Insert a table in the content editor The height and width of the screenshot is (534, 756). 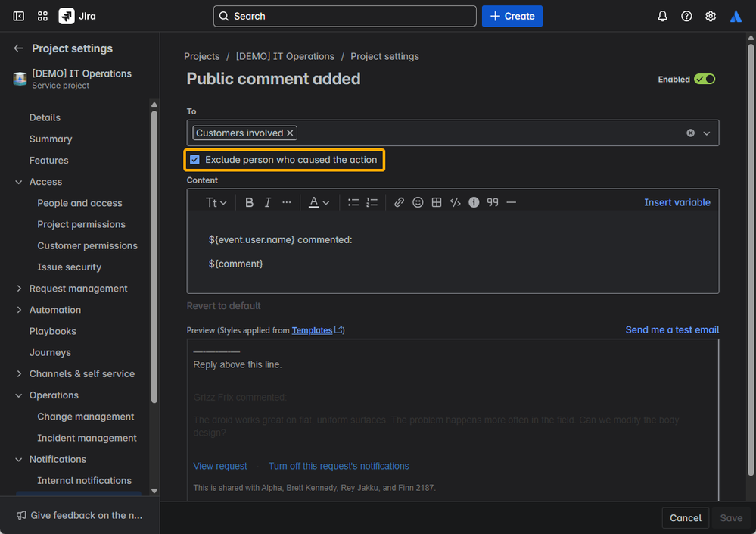pos(437,202)
